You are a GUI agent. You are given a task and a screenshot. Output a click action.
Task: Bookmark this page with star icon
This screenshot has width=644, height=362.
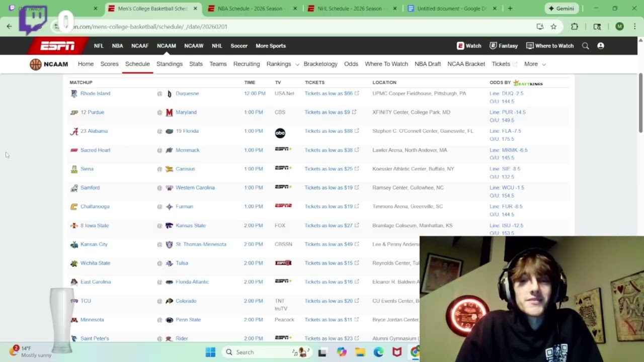coord(553,27)
